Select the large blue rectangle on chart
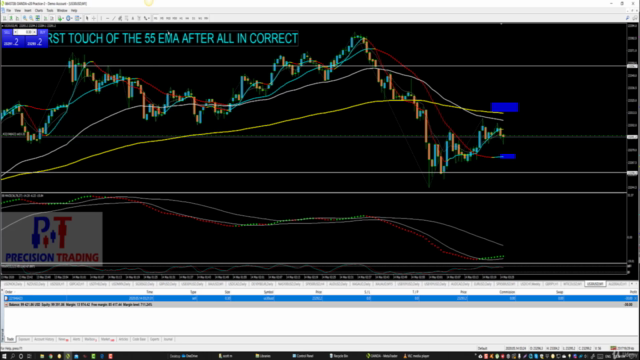The height and width of the screenshot is (360, 640). [x=505, y=107]
